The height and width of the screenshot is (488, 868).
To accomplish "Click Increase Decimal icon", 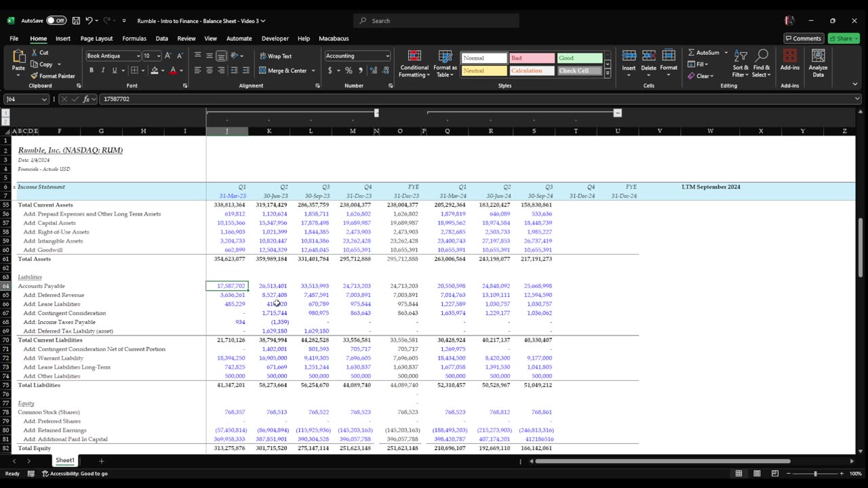I will [x=374, y=70].
